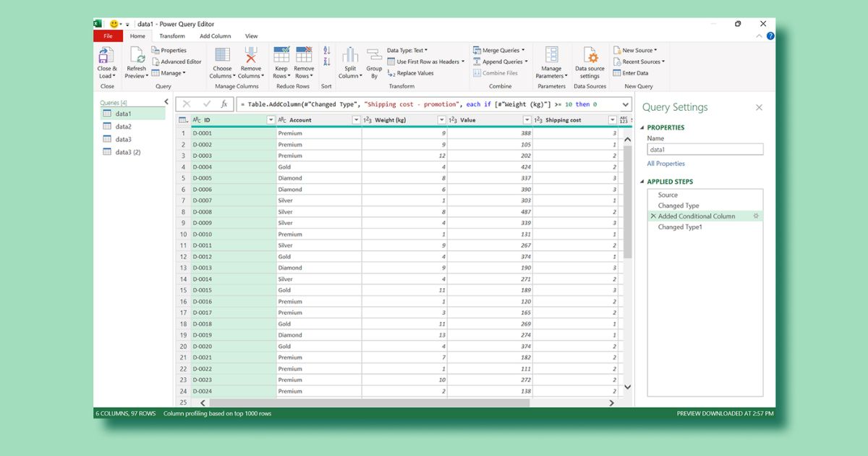The height and width of the screenshot is (456, 868).
Task: Open the Advanced Editor
Action: click(x=176, y=62)
